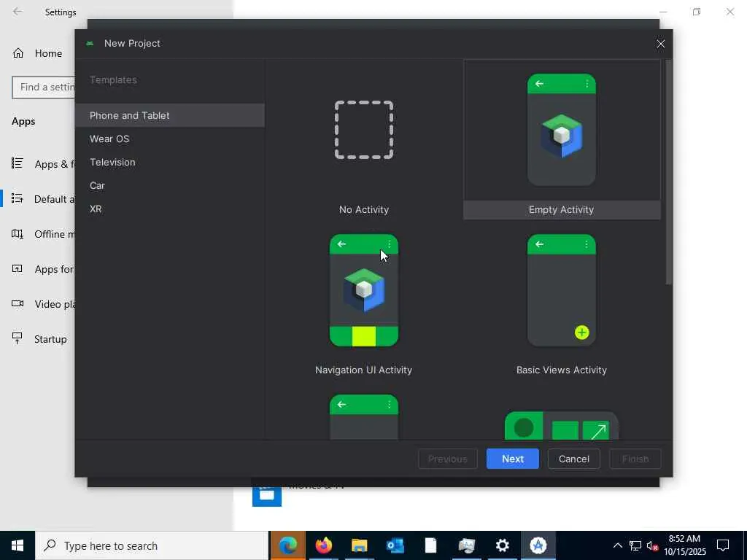Select Wear OS template category
Viewport: 747px width, 560px height.
[169, 139]
